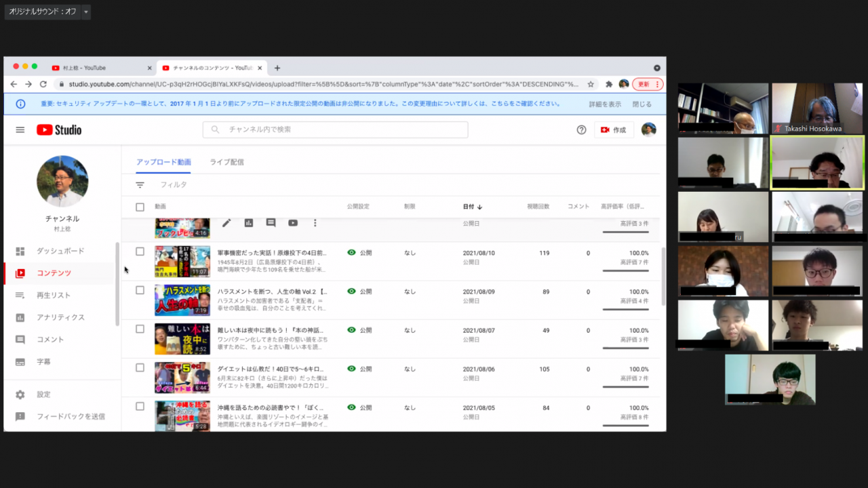
Task: Click 詳細を表示 in the notice banner
Action: [605, 104]
